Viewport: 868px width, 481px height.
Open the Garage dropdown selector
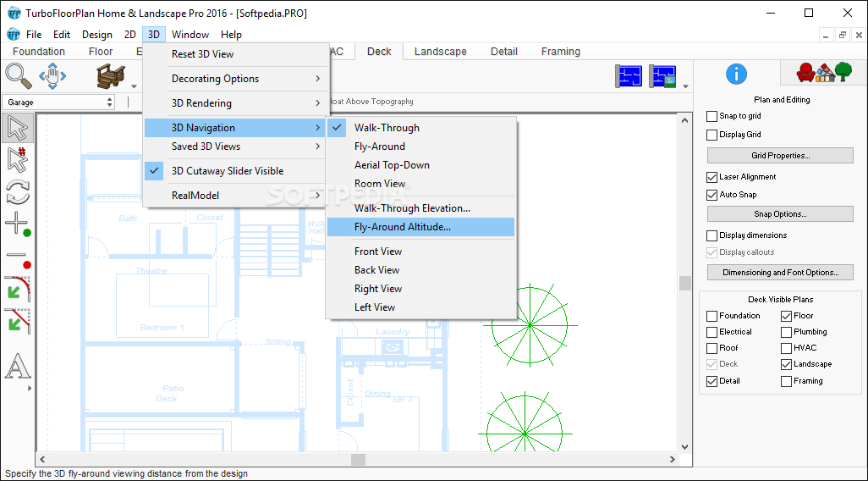click(x=58, y=102)
